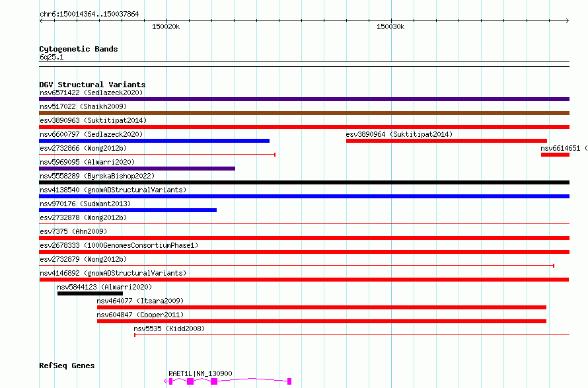The height and width of the screenshot is (388, 588).
Task: Click the red bar under nsv604847
Action: pos(322,321)
